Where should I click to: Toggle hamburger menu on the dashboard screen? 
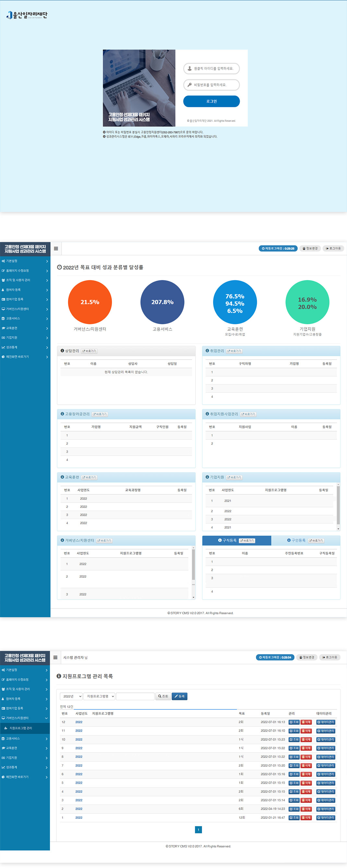pyautogui.click(x=56, y=249)
